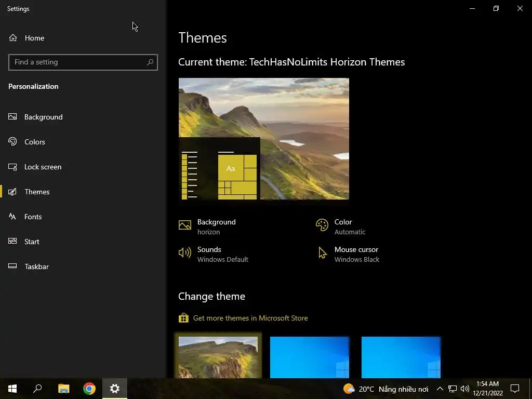This screenshot has height=399, width=532.
Task: Select the middle blue Windows theme thumbnail
Action: (310, 357)
